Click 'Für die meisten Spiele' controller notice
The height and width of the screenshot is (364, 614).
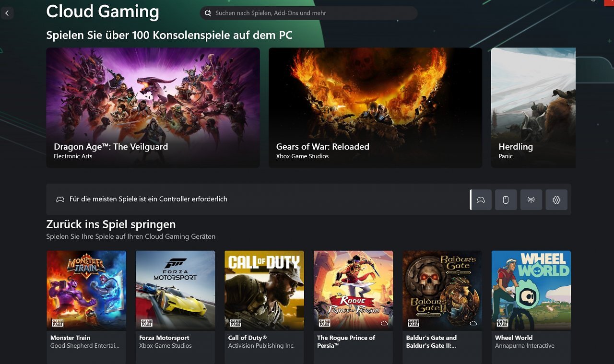(148, 199)
